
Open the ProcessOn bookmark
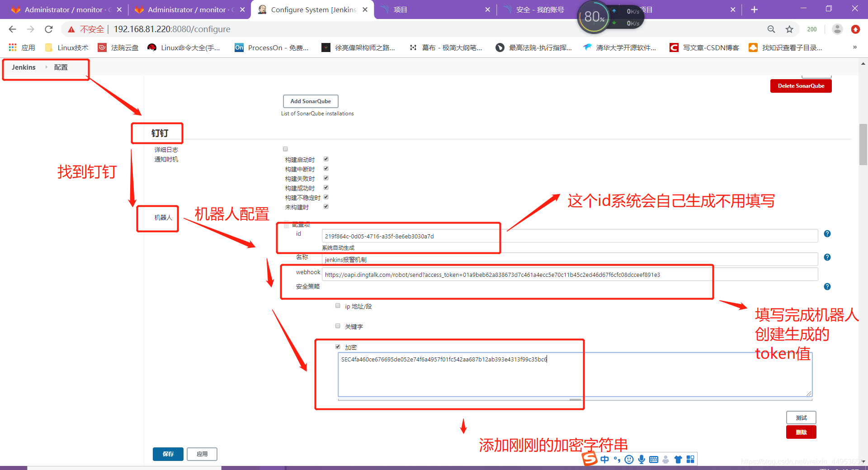point(272,47)
